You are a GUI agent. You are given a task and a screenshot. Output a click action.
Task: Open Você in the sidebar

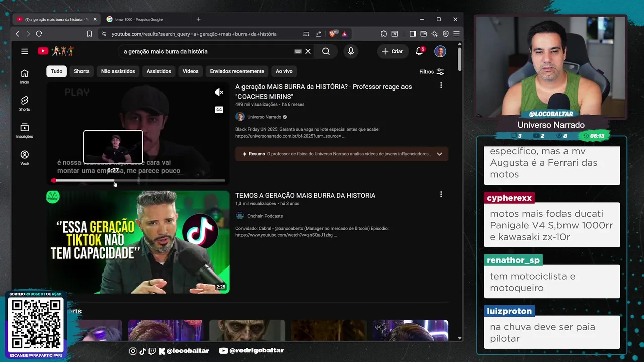pyautogui.click(x=24, y=158)
